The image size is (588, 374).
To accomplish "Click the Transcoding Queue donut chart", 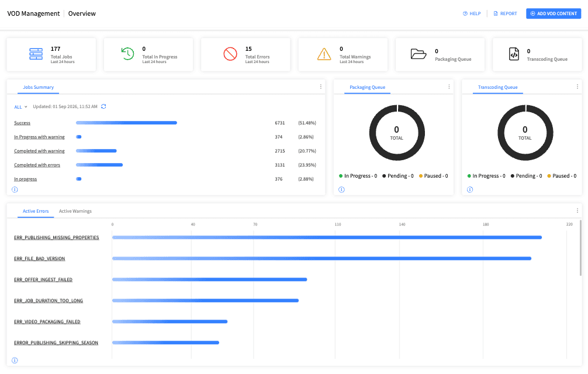I will pos(525,133).
